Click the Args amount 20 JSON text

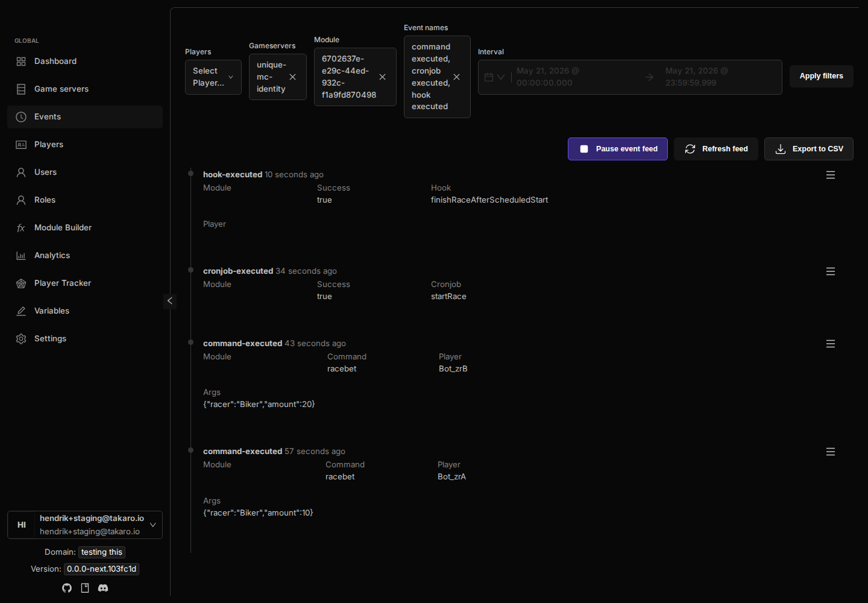[x=259, y=405]
